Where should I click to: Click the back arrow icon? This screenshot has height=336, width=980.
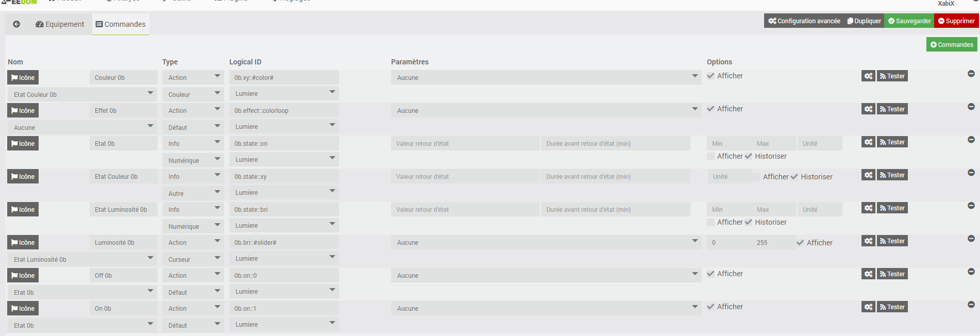pyautogui.click(x=16, y=24)
